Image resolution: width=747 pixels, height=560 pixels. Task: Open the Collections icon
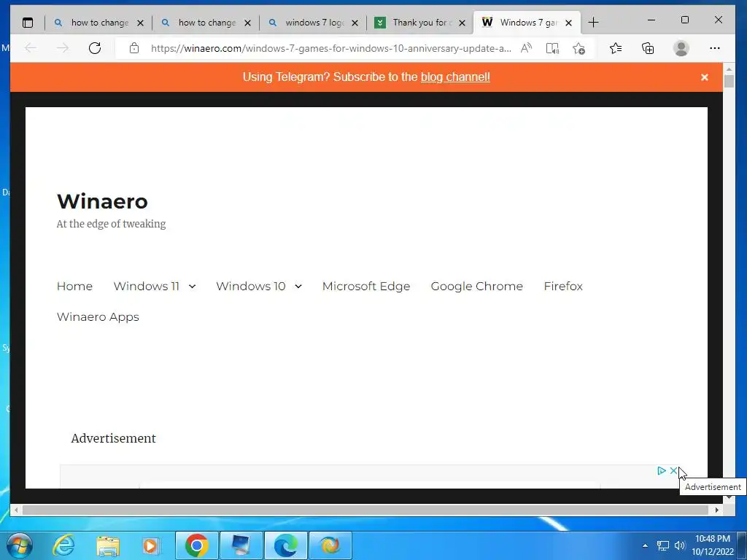click(x=648, y=48)
